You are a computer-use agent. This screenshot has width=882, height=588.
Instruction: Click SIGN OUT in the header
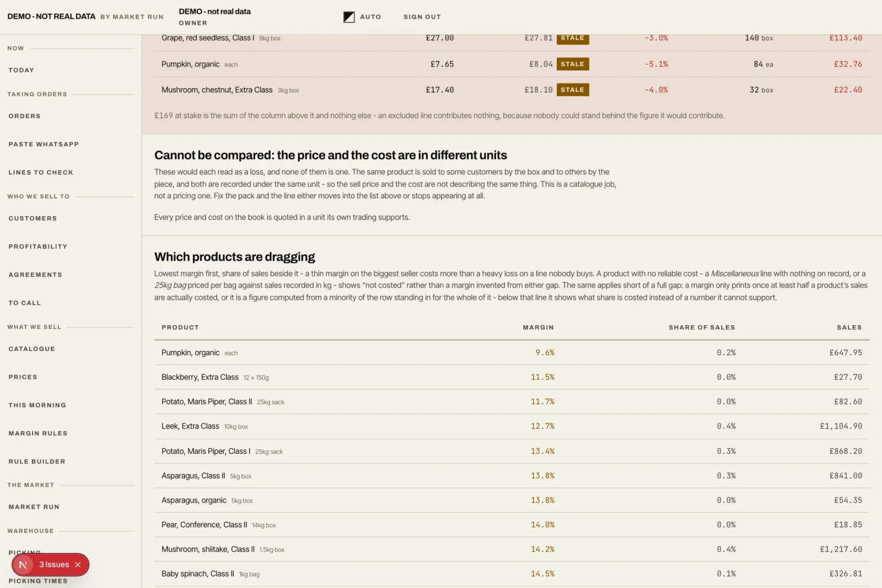click(x=422, y=17)
